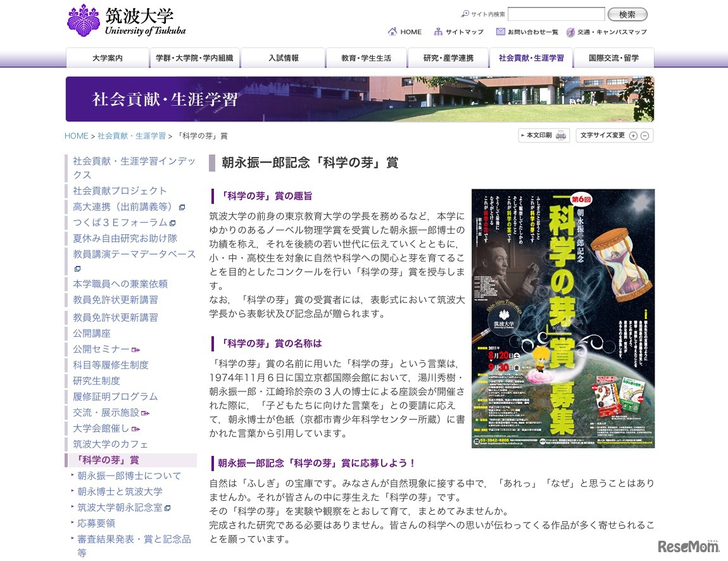Open the お問い合わせ一覧 envelope icon
Image resolution: width=728 pixels, height=561 pixels.
(x=500, y=30)
